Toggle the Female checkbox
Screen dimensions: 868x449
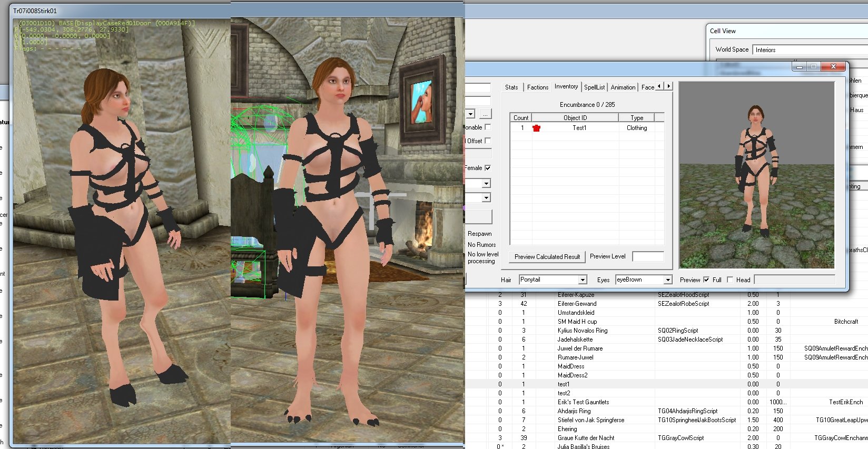click(488, 168)
